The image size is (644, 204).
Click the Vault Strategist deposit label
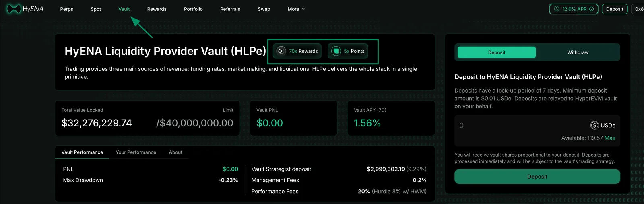[281, 169]
